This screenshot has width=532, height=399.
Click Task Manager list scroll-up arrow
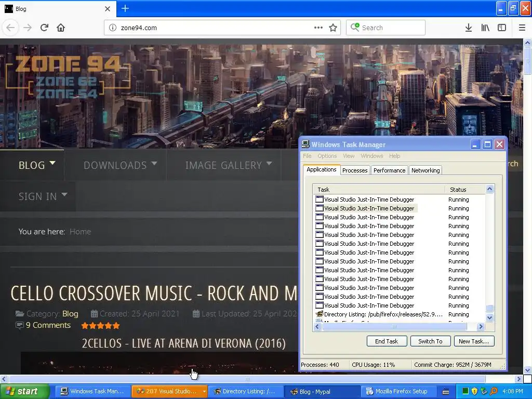point(489,189)
